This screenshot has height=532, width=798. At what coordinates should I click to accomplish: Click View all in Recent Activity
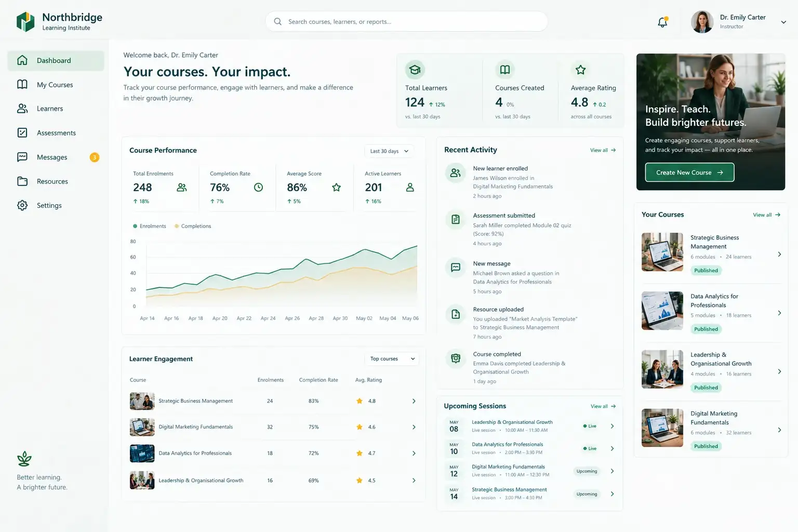[603, 150]
